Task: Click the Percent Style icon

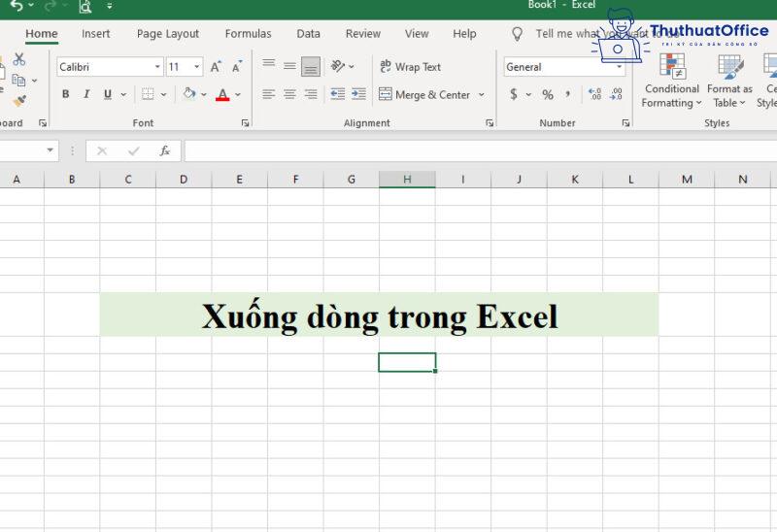Action: pos(548,95)
